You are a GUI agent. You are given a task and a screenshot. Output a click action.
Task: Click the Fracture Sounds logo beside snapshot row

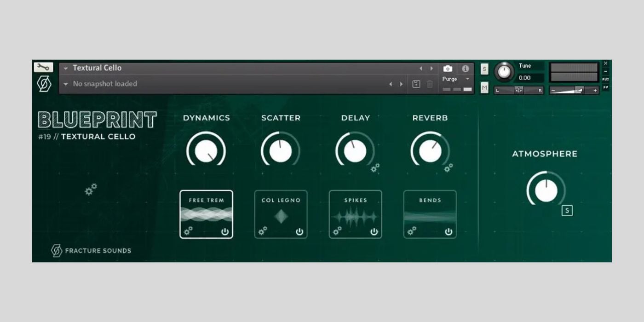click(44, 84)
